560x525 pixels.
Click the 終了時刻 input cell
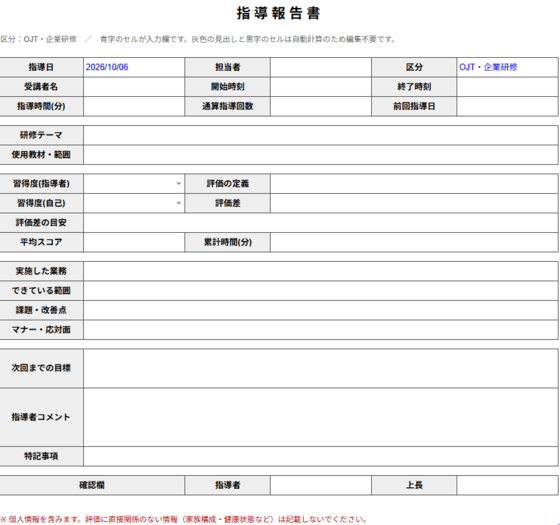(x=507, y=87)
